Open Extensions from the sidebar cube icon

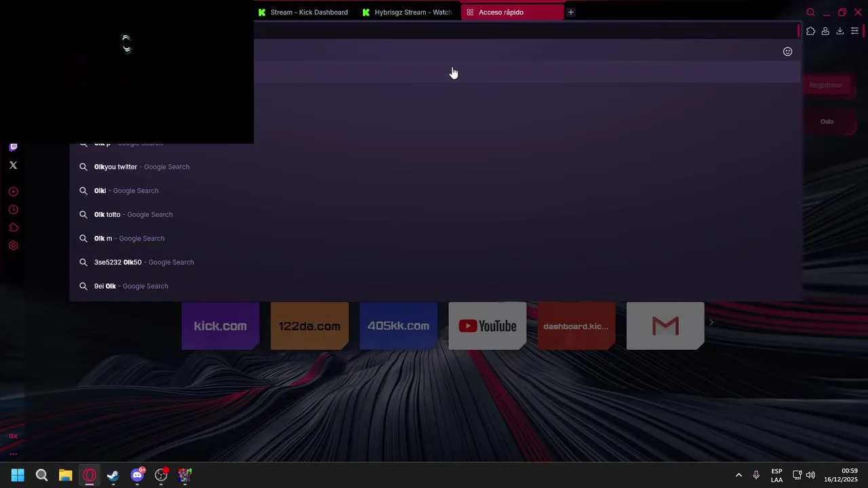pos(13,228)
